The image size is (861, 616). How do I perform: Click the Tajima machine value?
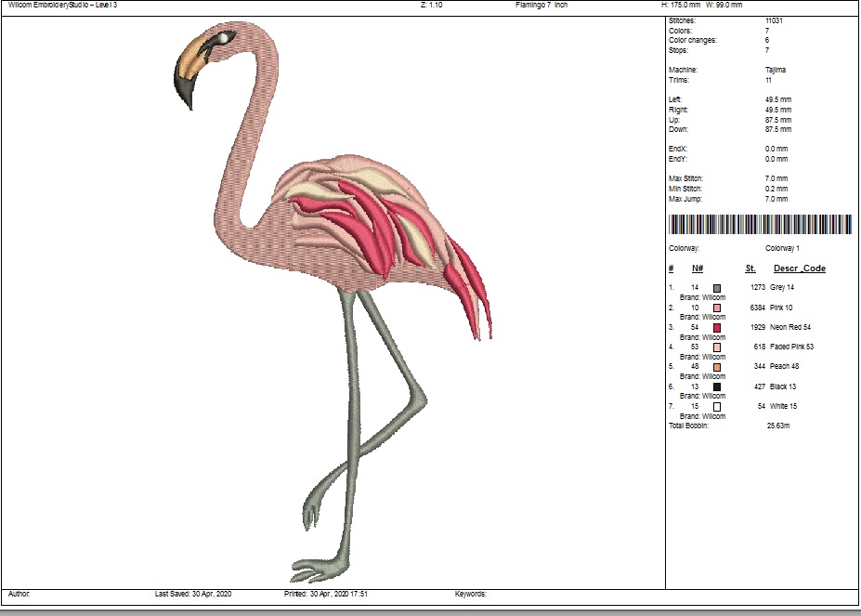[x=776, y=70]
